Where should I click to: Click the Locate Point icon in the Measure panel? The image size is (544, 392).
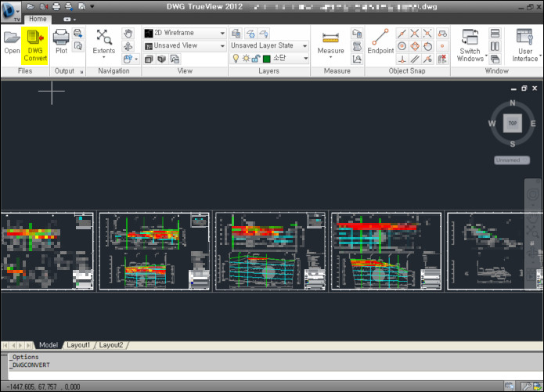click(357, 59)
